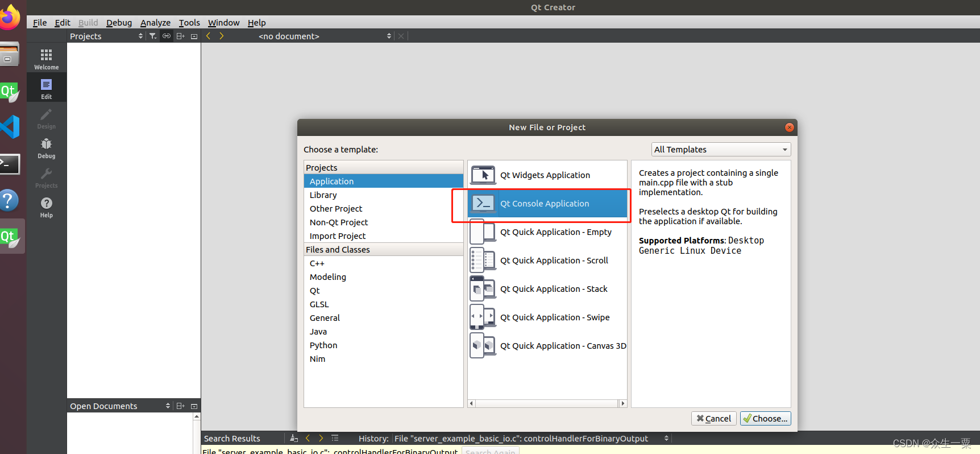Choose Qt Quick Application - Canvas 3D template

[547, 346]
